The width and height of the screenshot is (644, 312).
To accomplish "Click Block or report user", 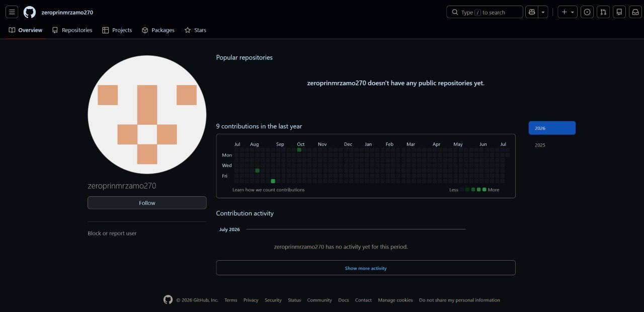I will 112,233.
